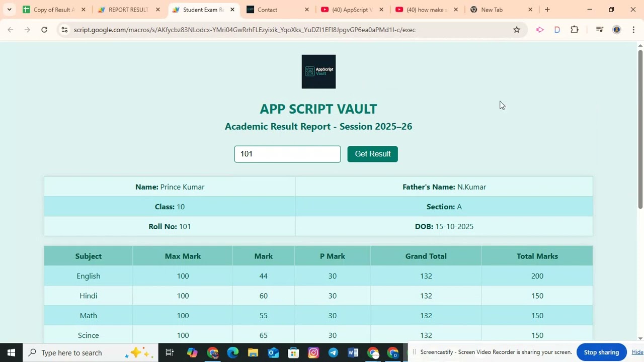
Task: Close the Contact tab
Action: point(307,10)
